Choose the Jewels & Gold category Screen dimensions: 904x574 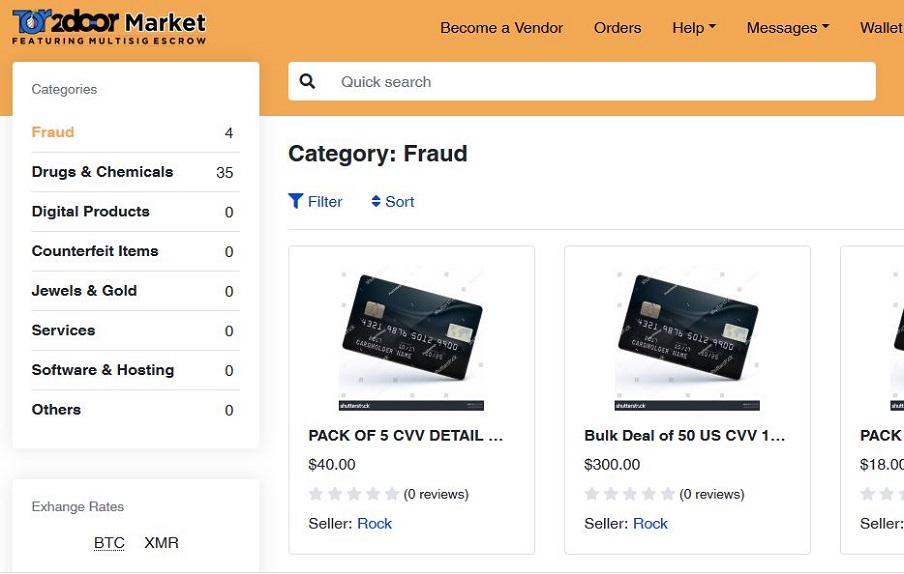pos(84,291)
